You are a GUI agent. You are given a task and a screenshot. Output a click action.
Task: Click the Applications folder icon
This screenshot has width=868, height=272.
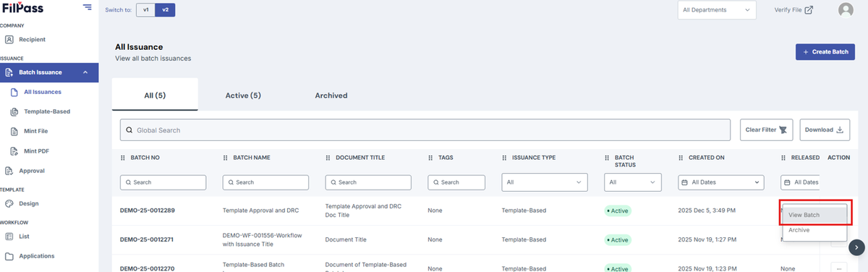coord(9,256)
